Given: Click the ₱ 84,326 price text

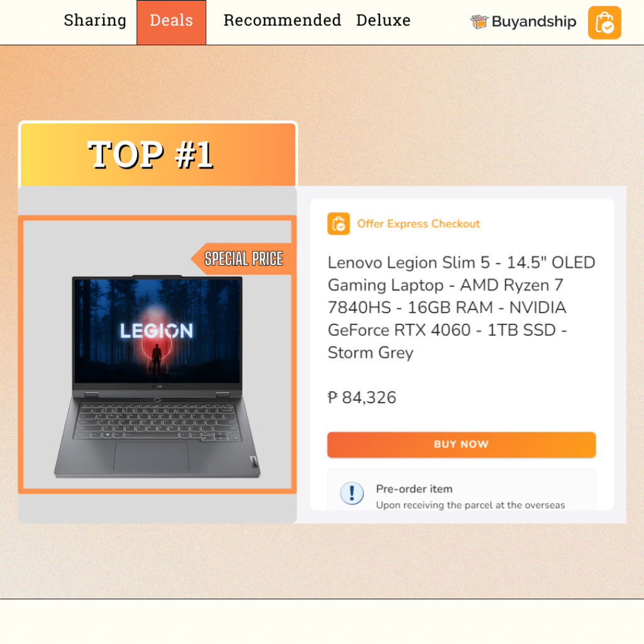Looking at the screenshot, I should [362, 397].
